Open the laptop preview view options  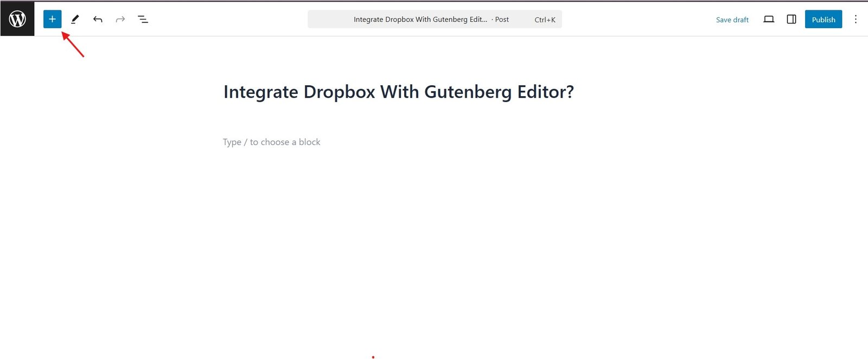(x=769, y=19)
